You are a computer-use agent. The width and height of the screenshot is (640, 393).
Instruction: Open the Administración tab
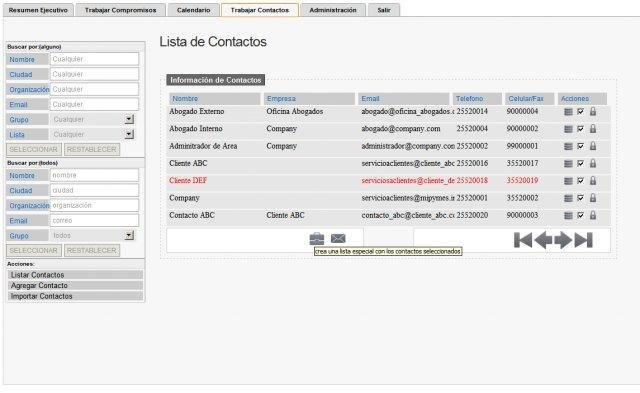(x=333, y=10)
